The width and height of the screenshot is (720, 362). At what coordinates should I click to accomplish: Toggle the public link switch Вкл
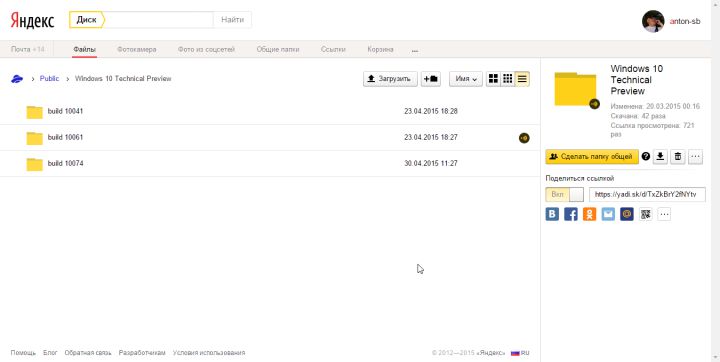pyautogui.click(x=564, y=194)
